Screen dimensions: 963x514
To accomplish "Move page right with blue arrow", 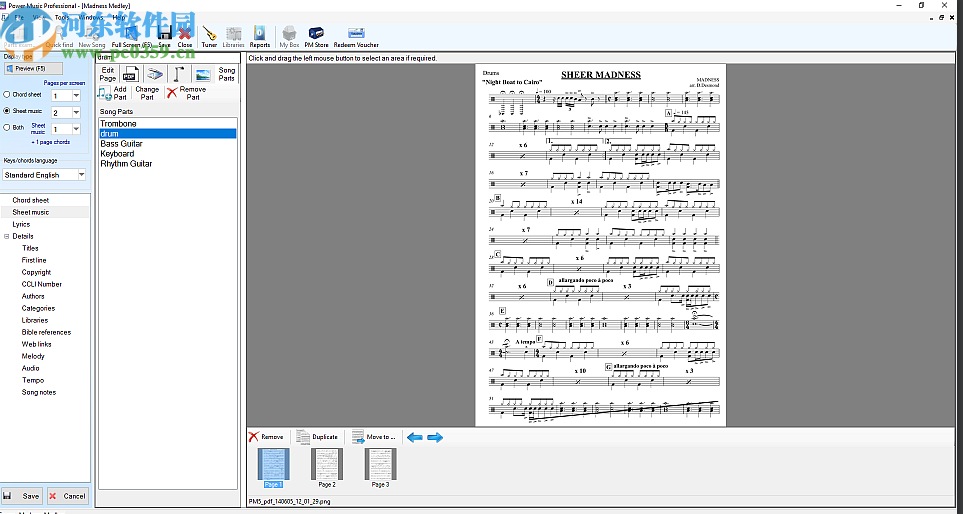I will click(x=435, y=437).
